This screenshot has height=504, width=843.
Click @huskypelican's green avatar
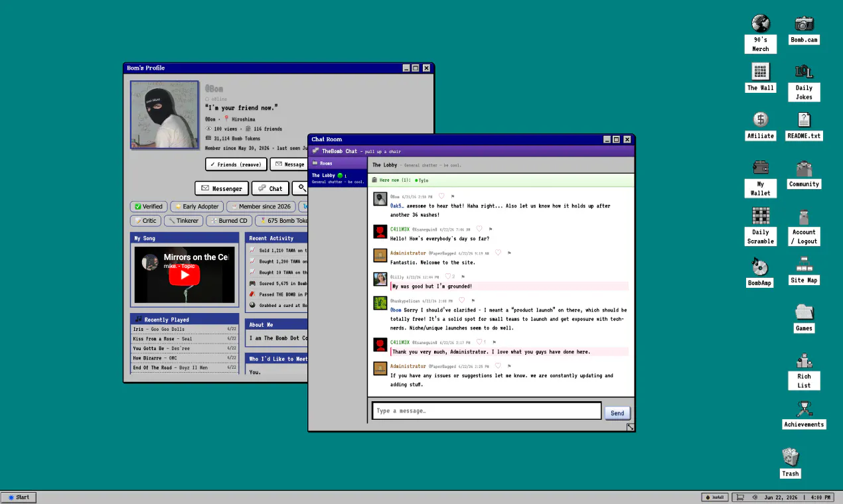pyautogui.click(x=380, y=303)
